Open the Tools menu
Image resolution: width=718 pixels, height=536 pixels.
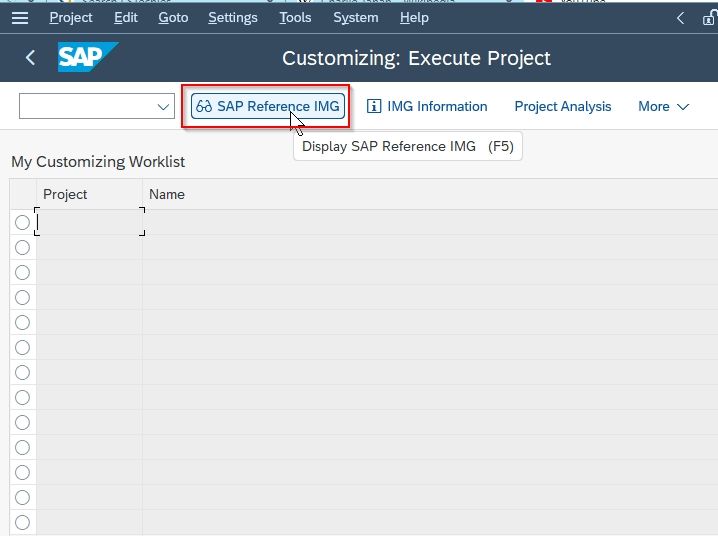tap(295, 18)
